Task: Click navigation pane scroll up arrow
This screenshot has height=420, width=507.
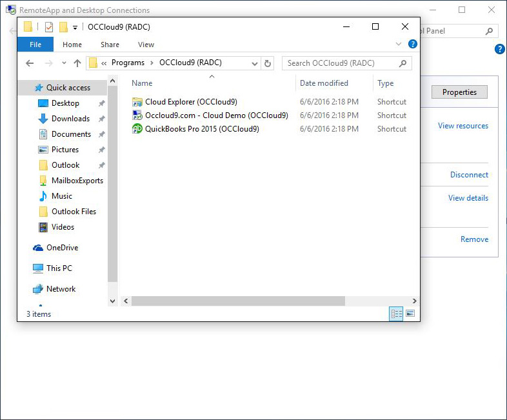Action: coord(112,81)
